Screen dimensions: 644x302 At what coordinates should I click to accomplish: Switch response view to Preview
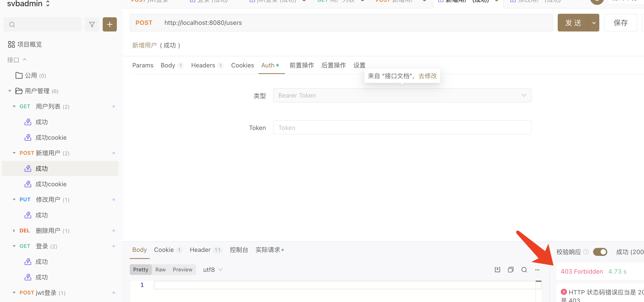(x=183, y=269)
